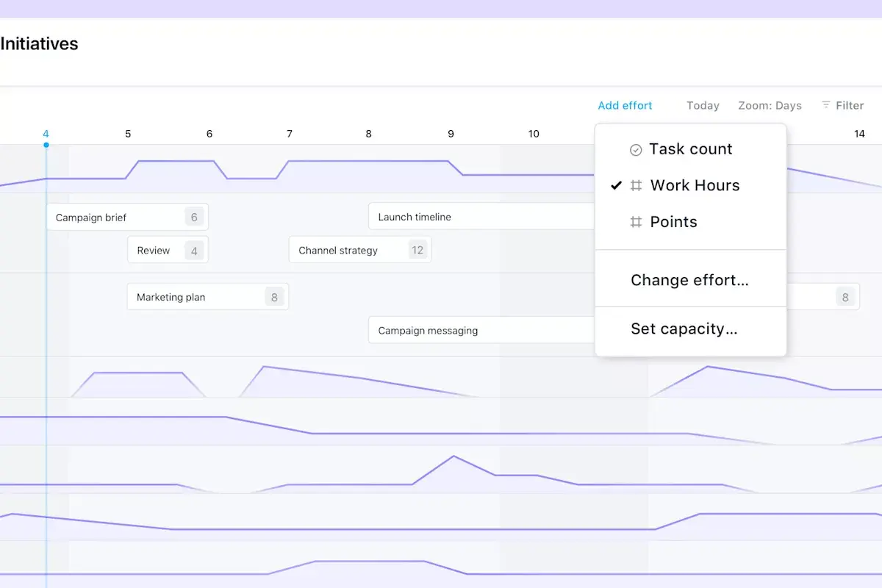The image size is (882, 588).
Task: Switch effort metric to Task count
Action: point(691,149)
